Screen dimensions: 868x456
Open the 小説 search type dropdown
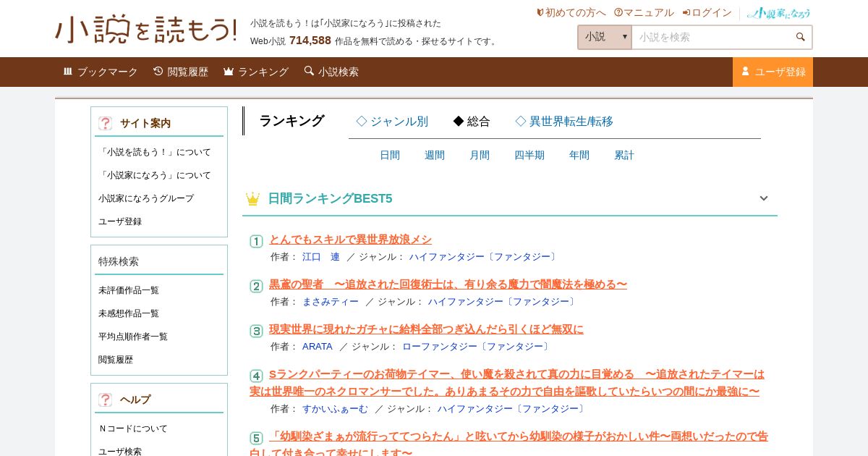tap(605, 37)
